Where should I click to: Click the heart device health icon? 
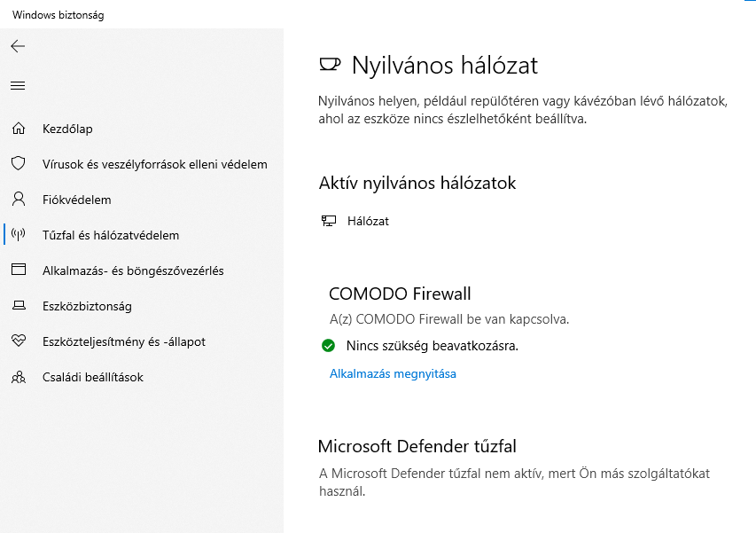(x=19, y=341)
